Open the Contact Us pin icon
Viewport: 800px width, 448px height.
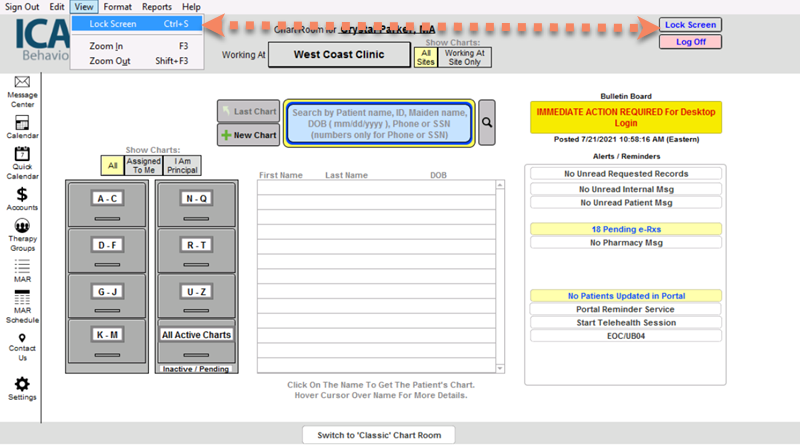(x=22, y=338)
